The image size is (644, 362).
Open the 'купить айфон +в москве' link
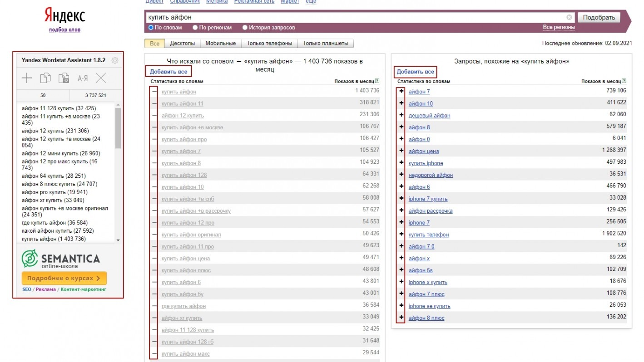(x=192, y=127)
